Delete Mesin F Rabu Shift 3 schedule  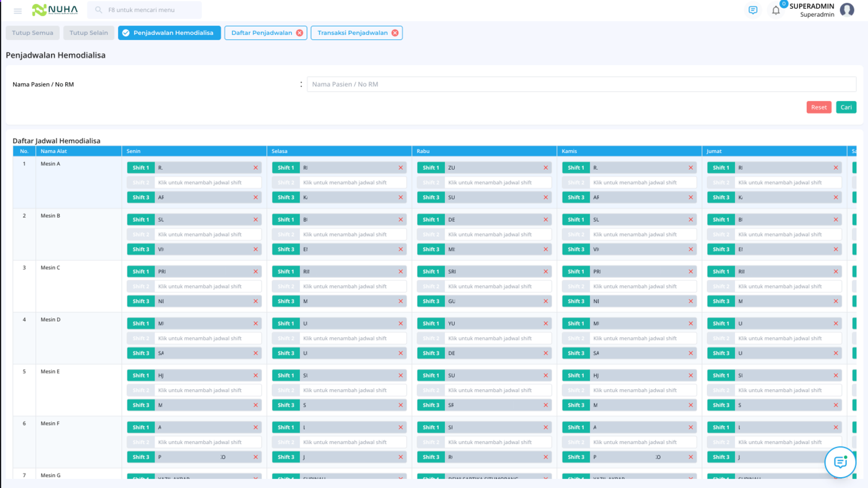pyautogui.click(x=546, y=457)
